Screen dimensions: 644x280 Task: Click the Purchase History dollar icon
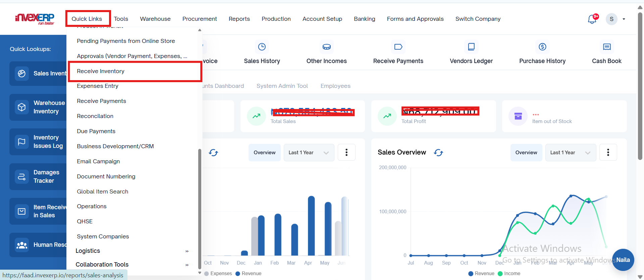[x=542, y=47]
